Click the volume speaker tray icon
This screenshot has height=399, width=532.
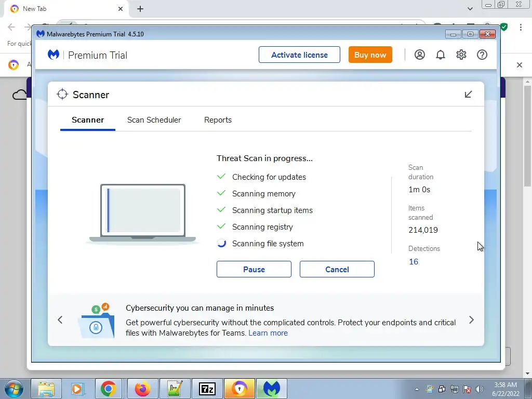480,389
